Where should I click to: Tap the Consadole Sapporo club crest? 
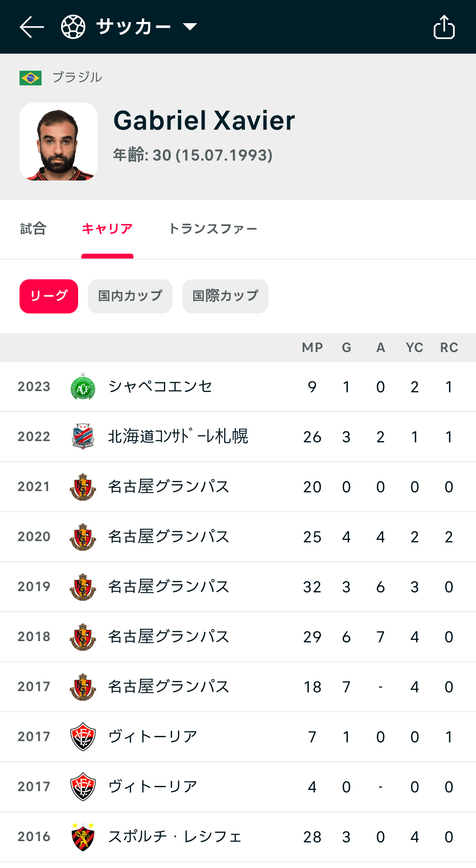[x=83, y=437]
